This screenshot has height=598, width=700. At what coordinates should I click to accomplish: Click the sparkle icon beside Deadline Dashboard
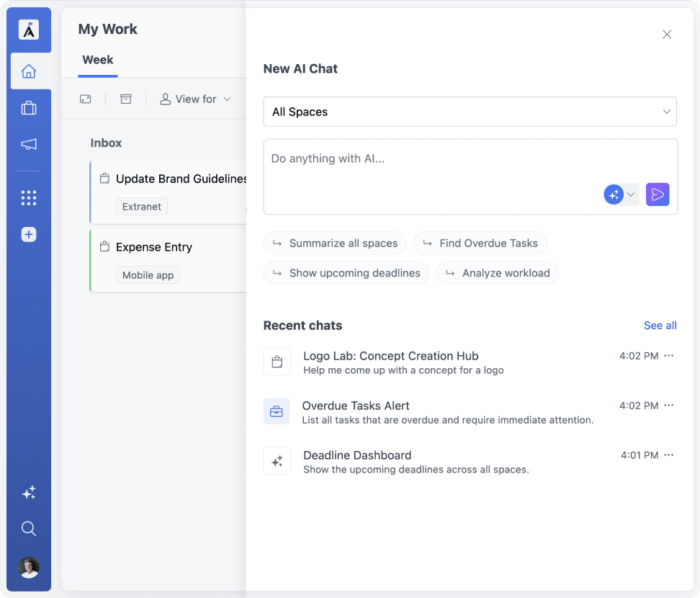point(277,461)
